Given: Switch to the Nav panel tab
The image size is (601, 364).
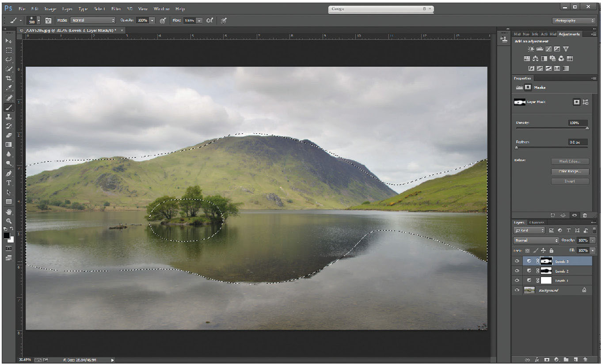Looking at the screenshot, I should pos(526,34).
